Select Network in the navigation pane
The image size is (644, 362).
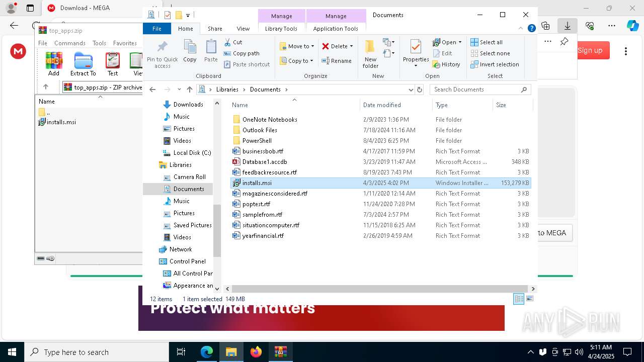pos(175,249)
